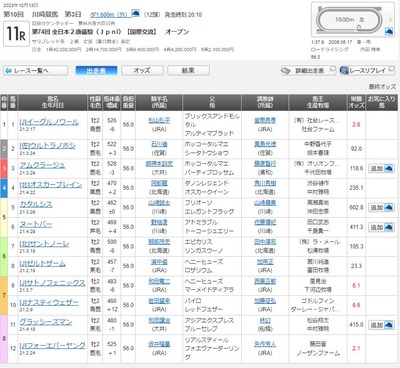Image resolution: width=400 pixels, height=368 pixels.
Task: Open trainer link in サントノーレ row
Action: point(265,242)
